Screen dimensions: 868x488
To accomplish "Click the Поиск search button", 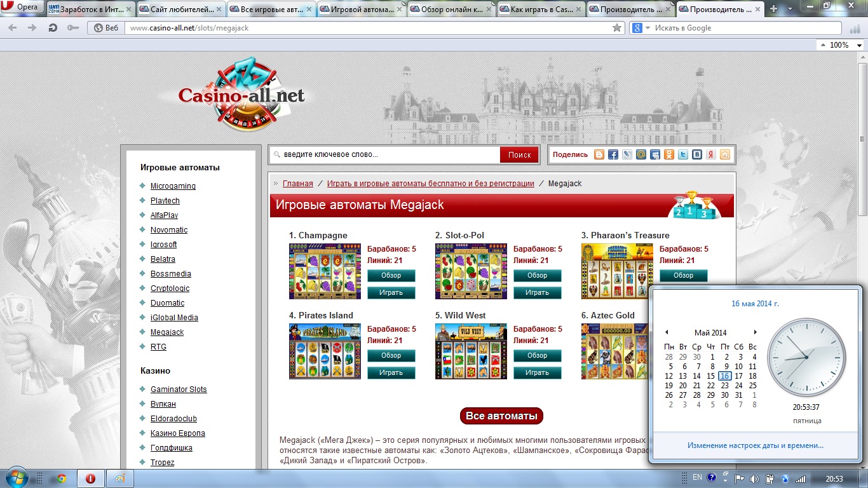I will (x=519, y=155).
